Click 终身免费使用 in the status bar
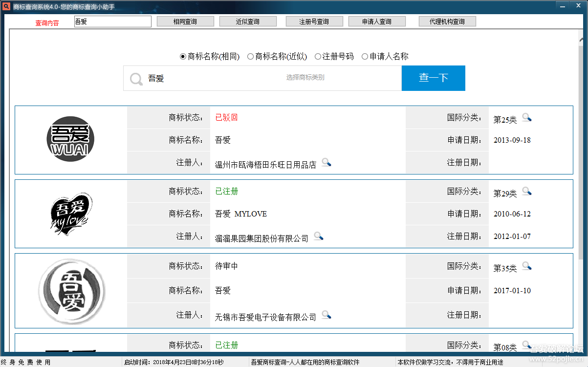588x367 pixels. tap(26, 362)
